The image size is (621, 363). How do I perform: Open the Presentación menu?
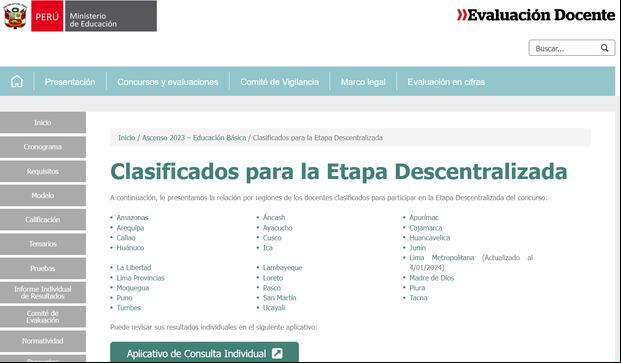click(70, 82)
